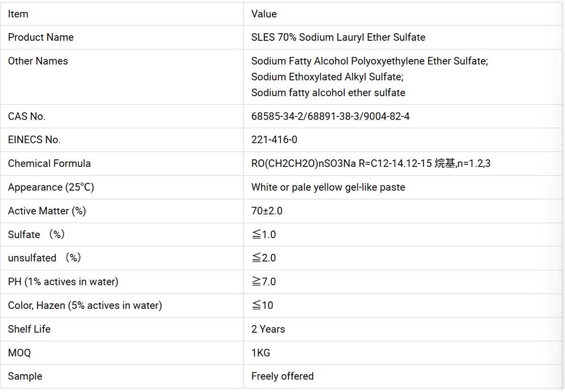Click the "Item" header cell
Viewport: 565px width, 392px height.
[18, 14]
